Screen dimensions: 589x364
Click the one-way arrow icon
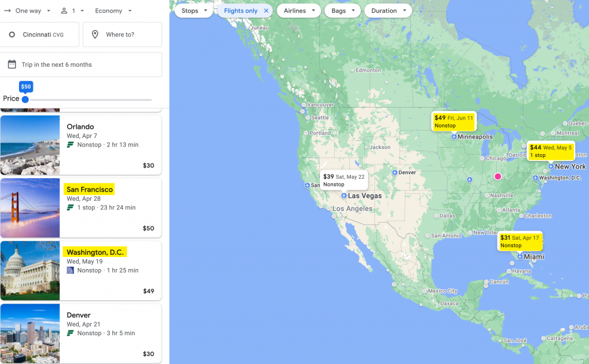[x=7, y=11]
